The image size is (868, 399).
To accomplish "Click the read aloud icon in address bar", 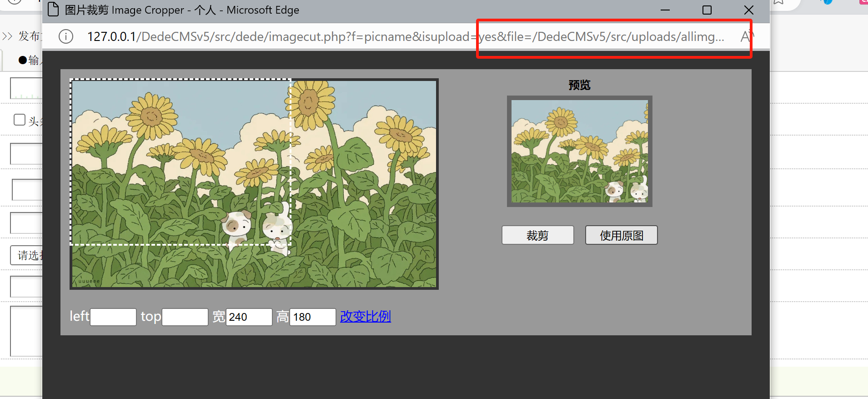I will [746, 36].
